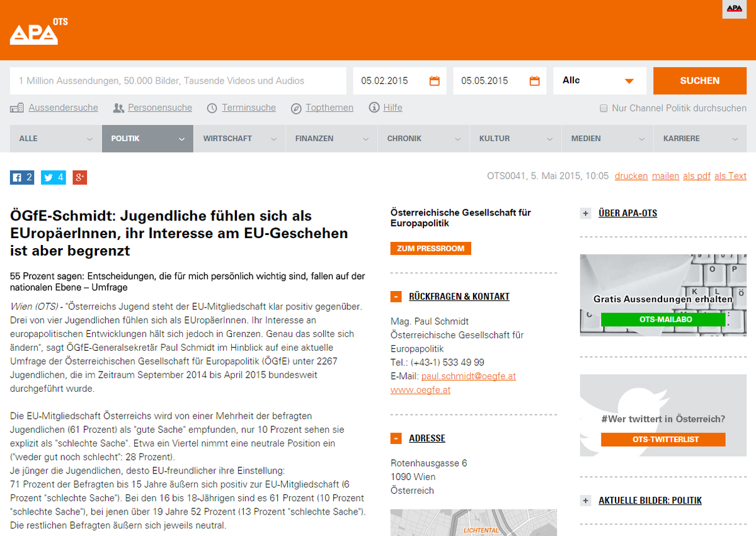Click the Suchen button
Screen dimensions: 756x536
point(700,81)
